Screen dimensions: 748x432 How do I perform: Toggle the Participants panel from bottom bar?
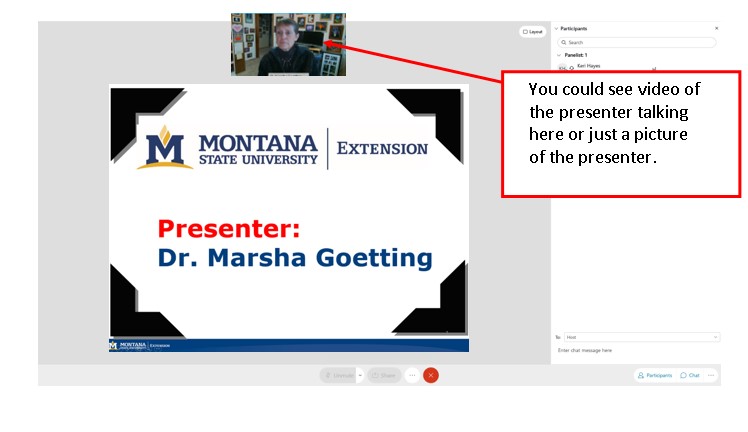click(x=655, y=375)
